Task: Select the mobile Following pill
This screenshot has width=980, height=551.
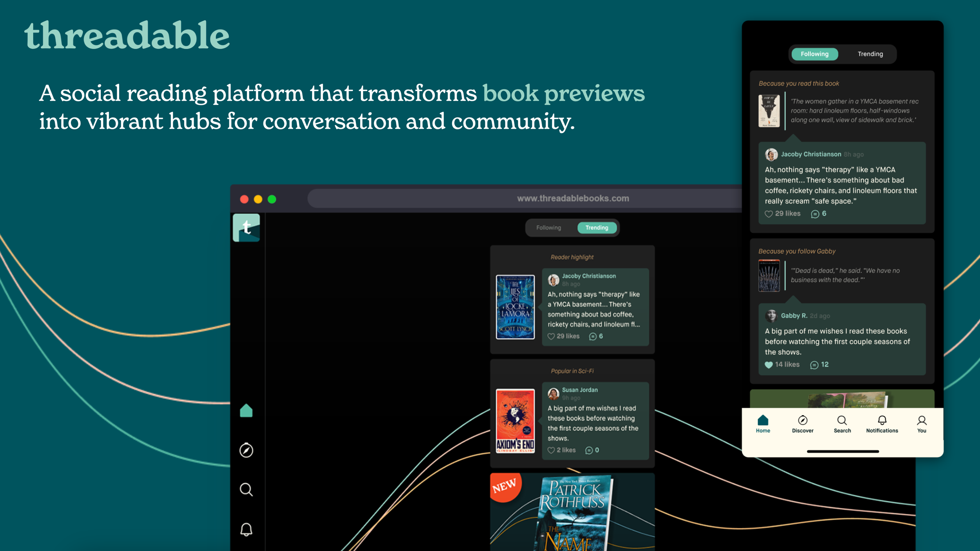Action: pyautogui.click(x=814, y=54)
